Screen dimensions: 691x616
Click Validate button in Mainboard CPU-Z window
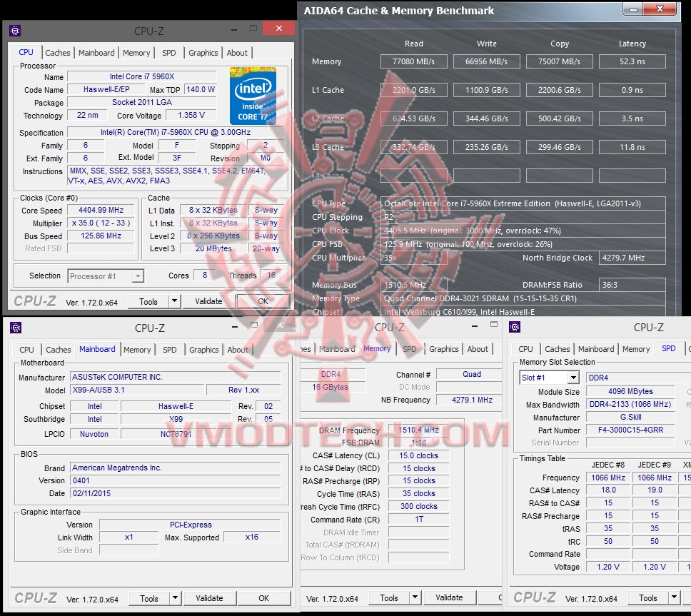point(209,598)
